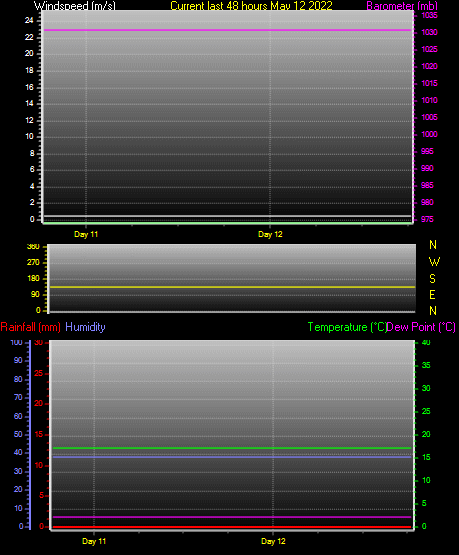The image size is (459, 555).
Task: Click the green Temperature (°C) legend label
Action: tap(347, 327)
